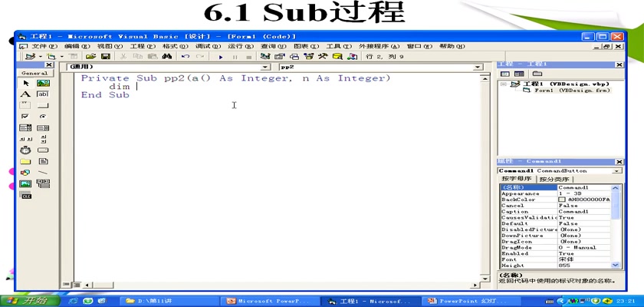Open the Project Explorer toolbar icon

click(265, 57)
